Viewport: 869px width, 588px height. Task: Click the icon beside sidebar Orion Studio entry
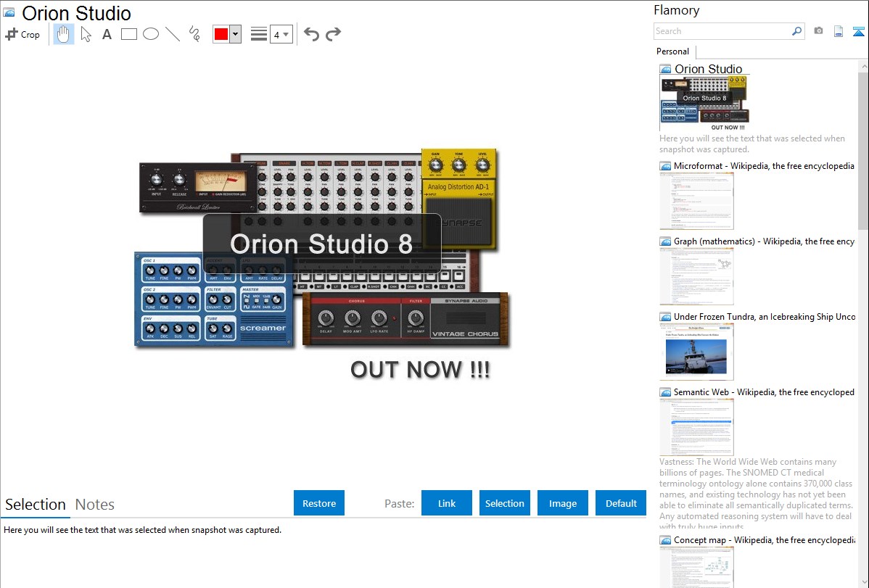point(666,70)
